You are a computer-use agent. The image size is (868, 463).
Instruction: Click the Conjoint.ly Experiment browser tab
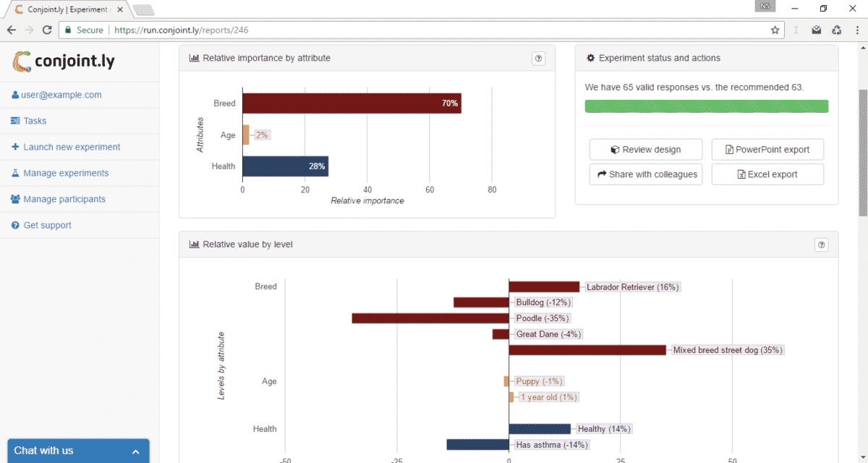(x=65, y=9)
